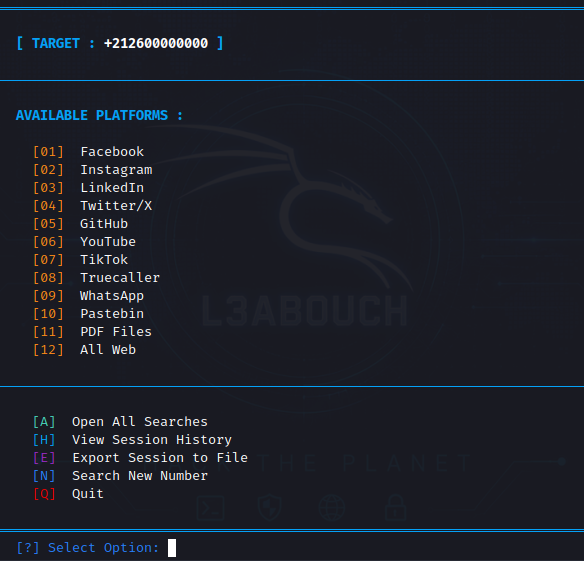Click the target number +212600000000
Screen dimensions: 584x561
point(156,44)
